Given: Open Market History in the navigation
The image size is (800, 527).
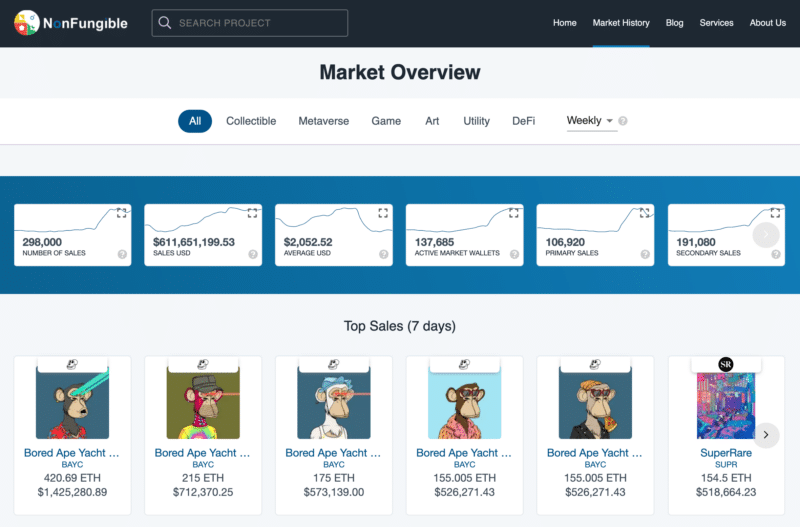Looking at the screenshot, I should pyautogui.click(x=621, y=23).
